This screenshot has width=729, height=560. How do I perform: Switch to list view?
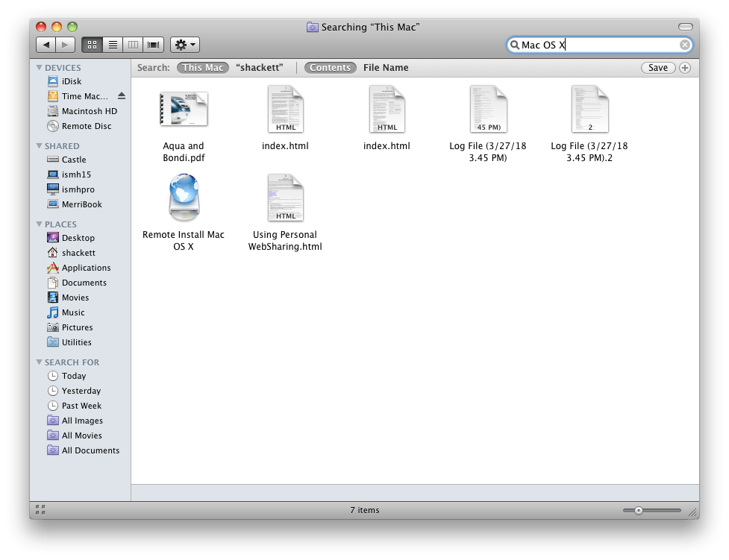coord(113,45)
